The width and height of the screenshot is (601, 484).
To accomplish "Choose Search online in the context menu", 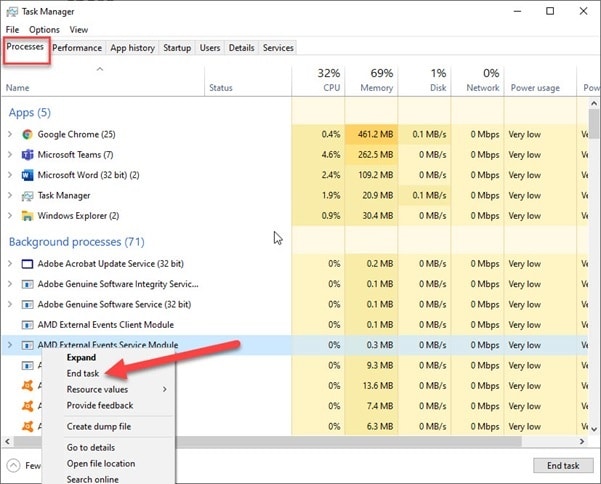I will point(92,479).
